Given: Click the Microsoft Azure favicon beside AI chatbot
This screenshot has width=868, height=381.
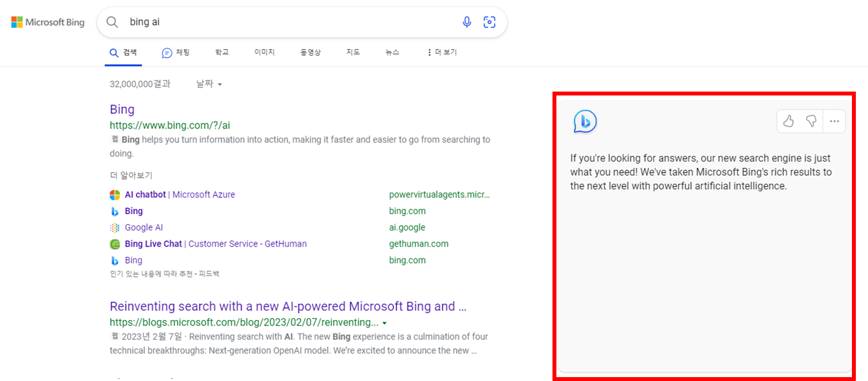Looking at the screenshot, I should click(115, 195).
